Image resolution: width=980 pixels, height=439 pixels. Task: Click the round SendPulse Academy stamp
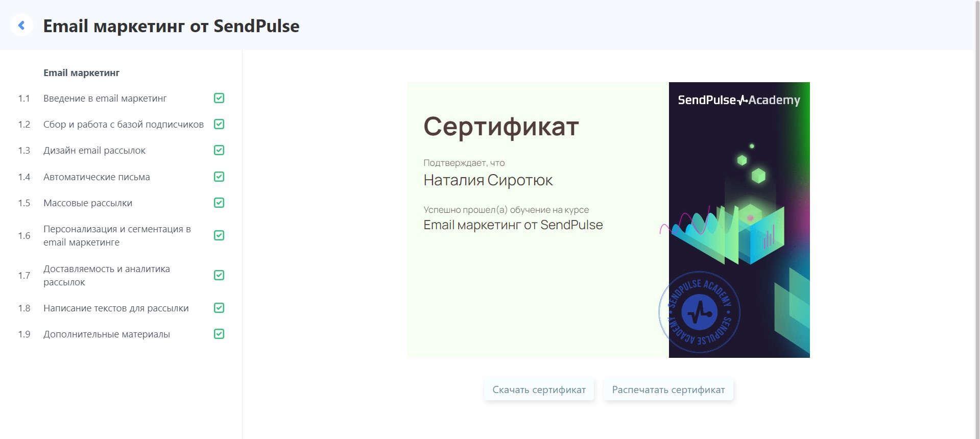[x=700, y=312]
